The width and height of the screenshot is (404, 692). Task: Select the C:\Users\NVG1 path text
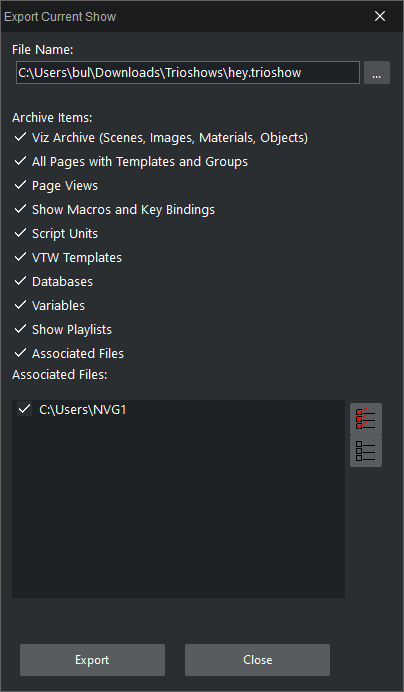[x=83, y=410]
